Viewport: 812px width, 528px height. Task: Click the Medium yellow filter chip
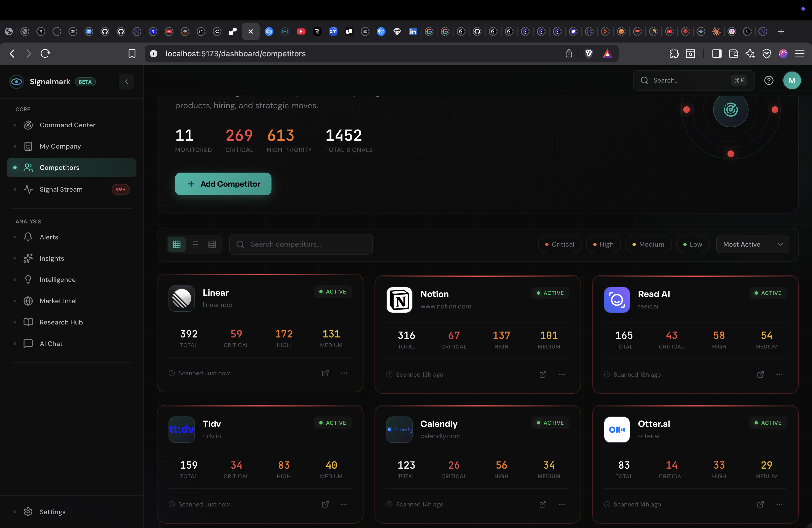pyautogui.click(x=648, y=244)
